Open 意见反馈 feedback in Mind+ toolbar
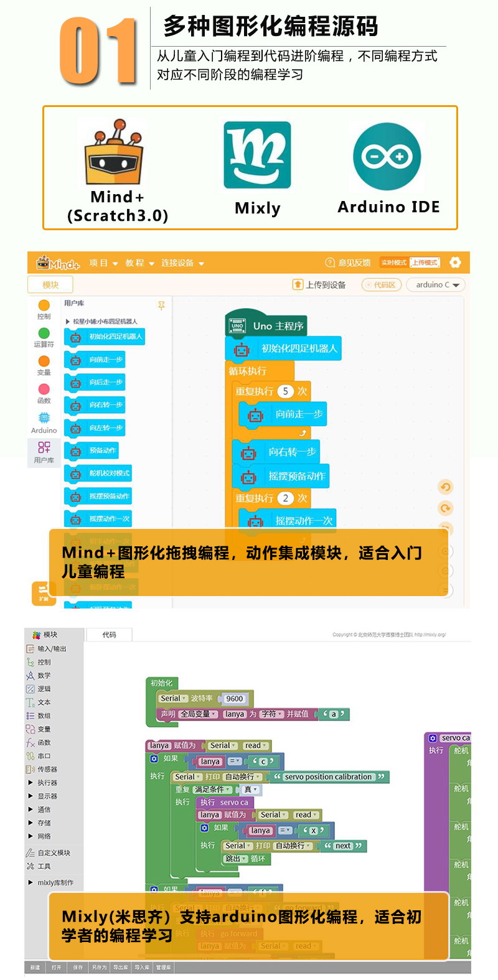 point(348,263)
